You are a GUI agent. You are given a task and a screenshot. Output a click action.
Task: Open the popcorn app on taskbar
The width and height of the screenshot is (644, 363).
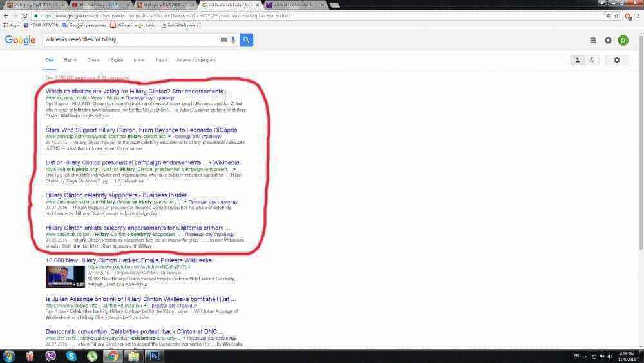point(30,356)
